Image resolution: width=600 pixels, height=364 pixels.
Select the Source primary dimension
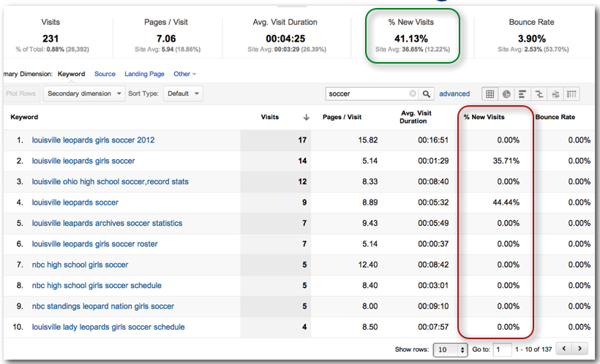(x=105, y=74)
